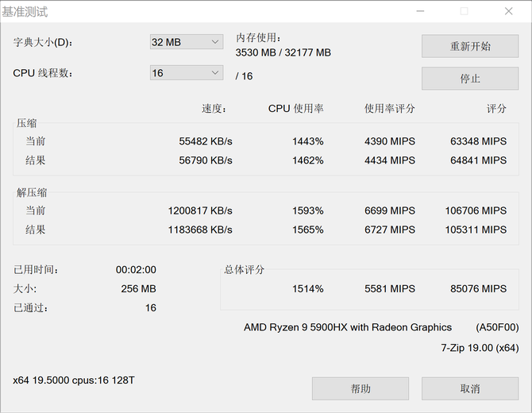The image size is (532, 413).
Task: Click the 取消 button
Action: [470, 388]
